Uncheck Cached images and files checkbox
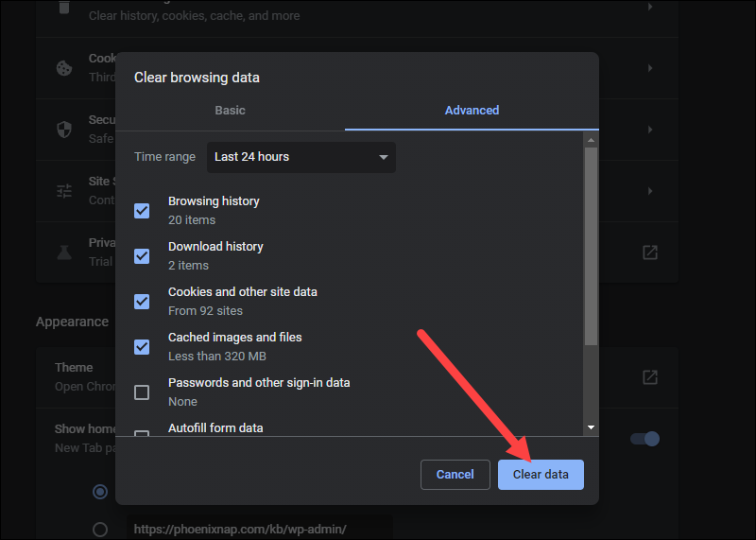 [142, 346]
